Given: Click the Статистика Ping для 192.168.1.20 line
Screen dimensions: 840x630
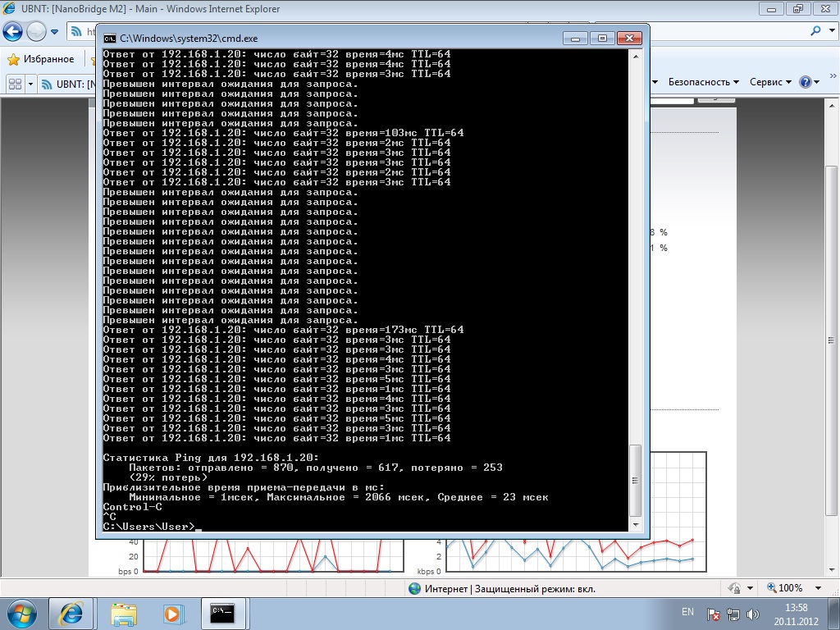Looking at the screenshot, I should 211,458.
